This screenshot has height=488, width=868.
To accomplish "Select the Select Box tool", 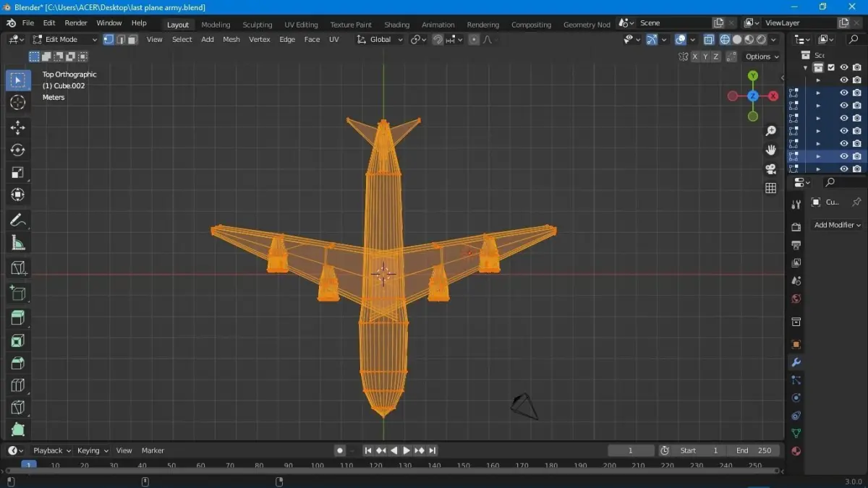I will click(x=18, y=80).
